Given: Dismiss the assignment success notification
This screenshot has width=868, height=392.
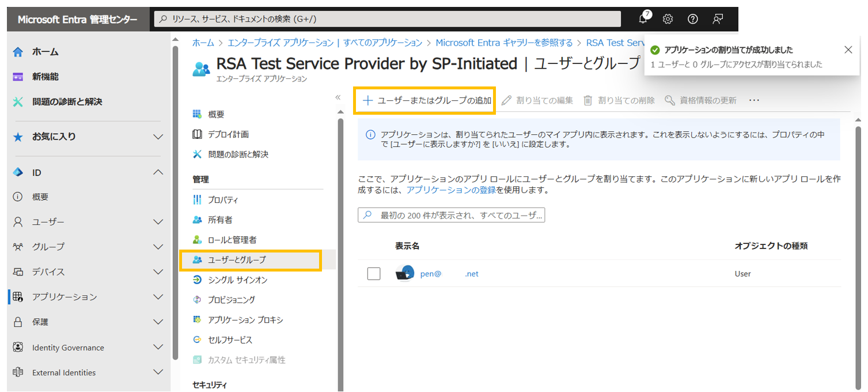Looking at the screenshot, I should 848,50.
